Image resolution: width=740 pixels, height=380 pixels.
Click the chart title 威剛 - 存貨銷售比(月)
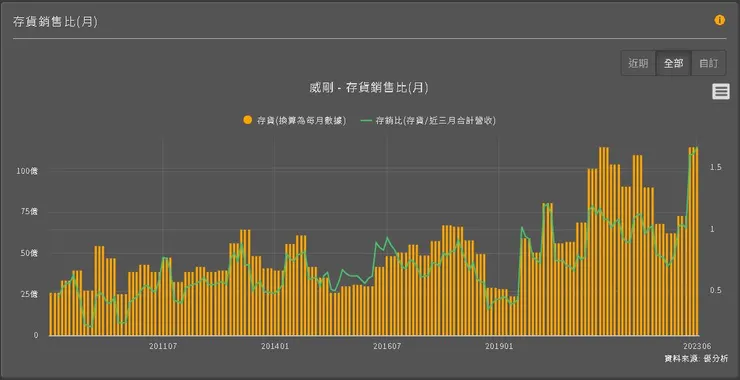coord(369,88)
